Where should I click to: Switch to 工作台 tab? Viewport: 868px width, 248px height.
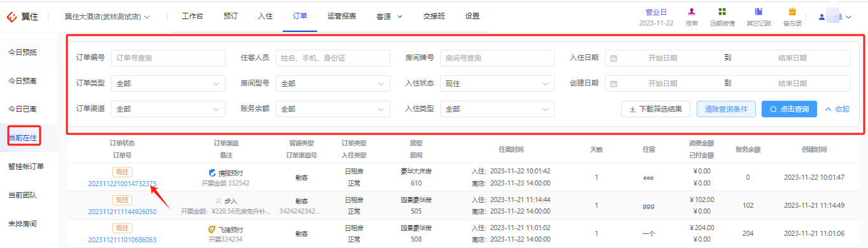coord(192,17)
